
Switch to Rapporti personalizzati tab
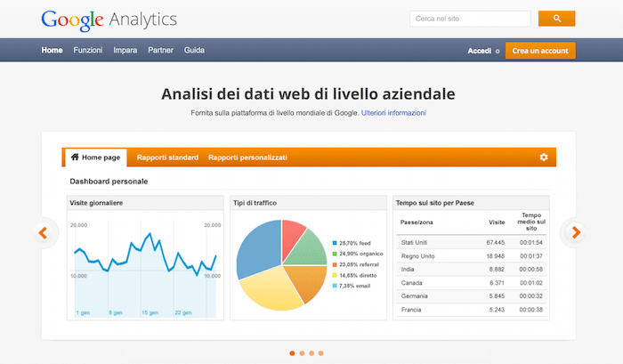coord(247,158)
